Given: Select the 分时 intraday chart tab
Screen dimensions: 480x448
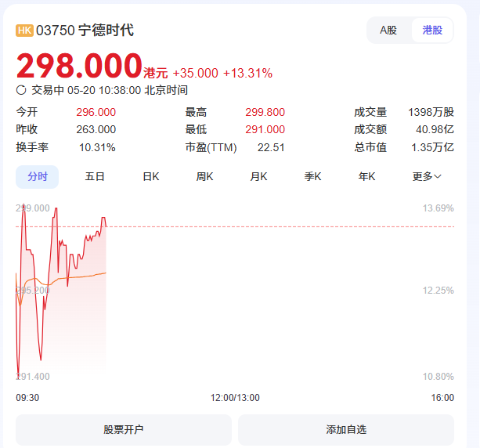Looking at the screenshot, I should pos(38,177).
